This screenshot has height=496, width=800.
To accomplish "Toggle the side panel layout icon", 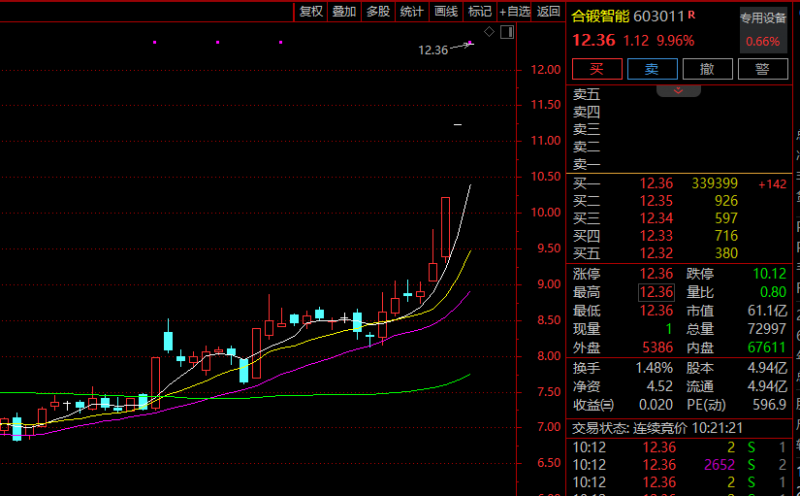I will [x=507, y=32].
